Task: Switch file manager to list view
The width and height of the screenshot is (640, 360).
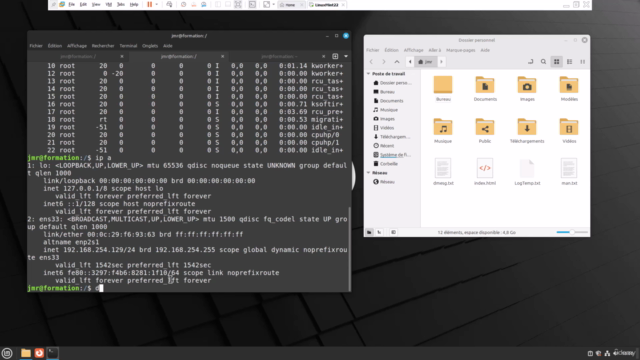Action: pos(569,62)
